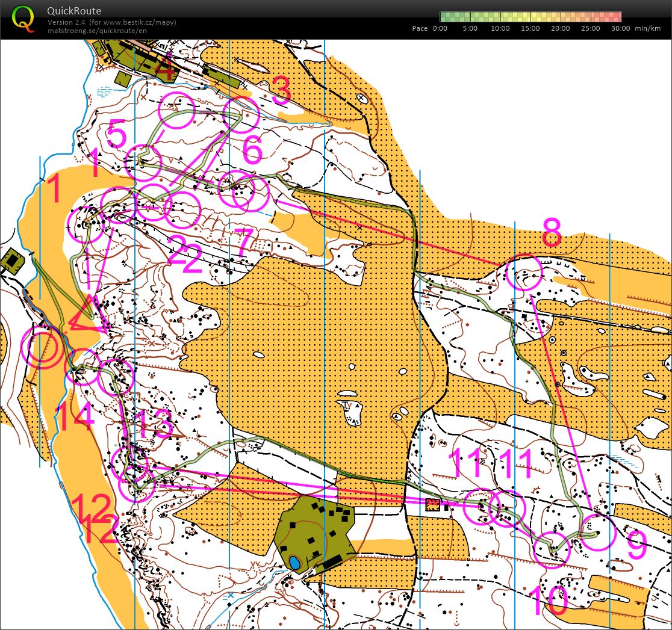Select control circle 9 on the map
This screenshot has width=672, height=630.
pyautogui.click(x=597, y=533)
